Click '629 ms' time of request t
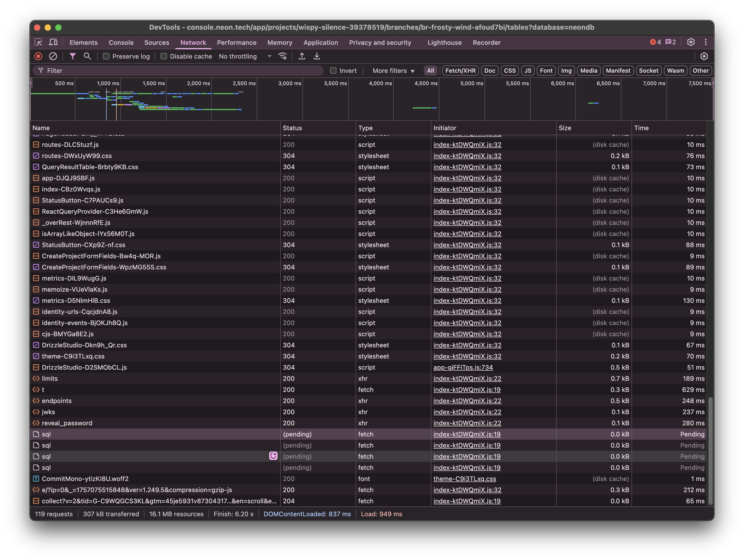The height and width of the screenshot is (560, 744). (694, 390)
